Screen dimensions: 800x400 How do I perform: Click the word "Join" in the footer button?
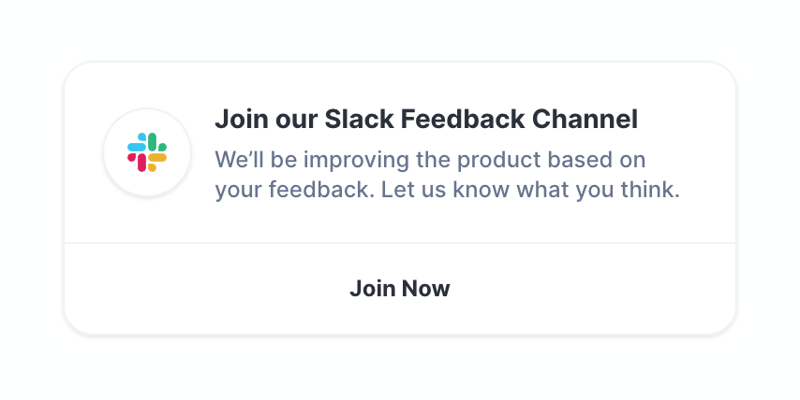[x=372, y=289]
